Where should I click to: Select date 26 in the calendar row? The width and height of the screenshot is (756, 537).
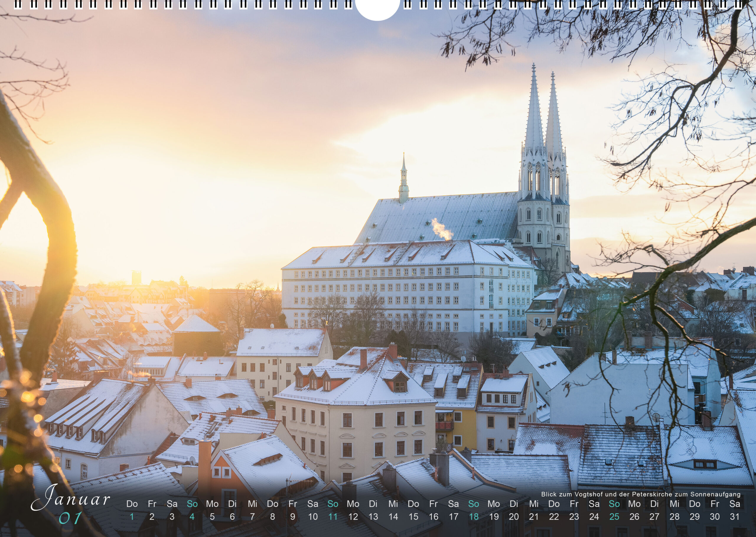point(634,517)
